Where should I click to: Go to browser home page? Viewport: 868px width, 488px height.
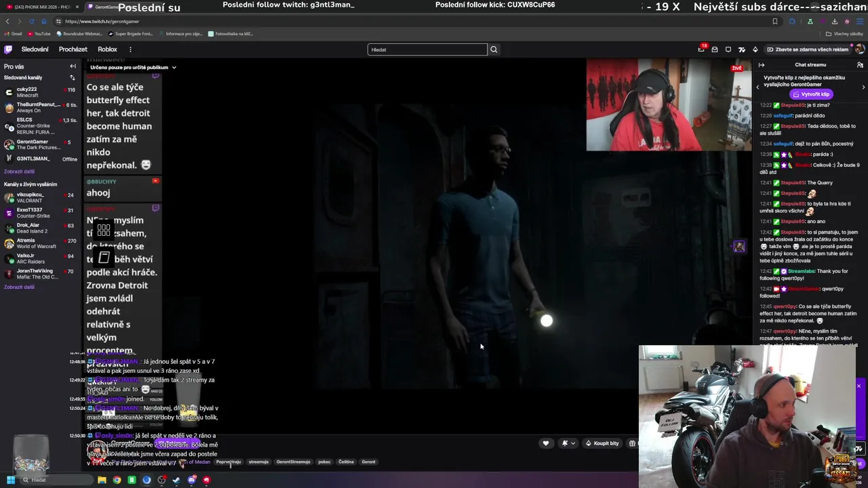tap(44, 22)
